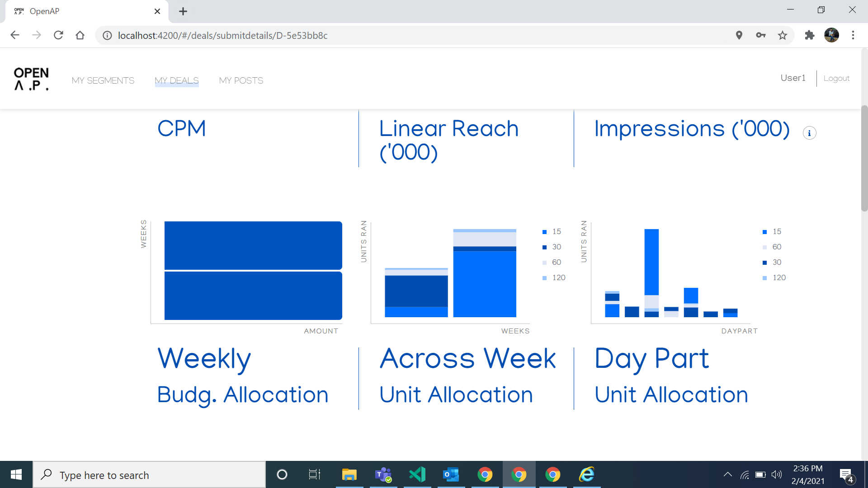The width and height of the screenshot is (868, 488).
Task: Reload the page
Action: (58, 35)
